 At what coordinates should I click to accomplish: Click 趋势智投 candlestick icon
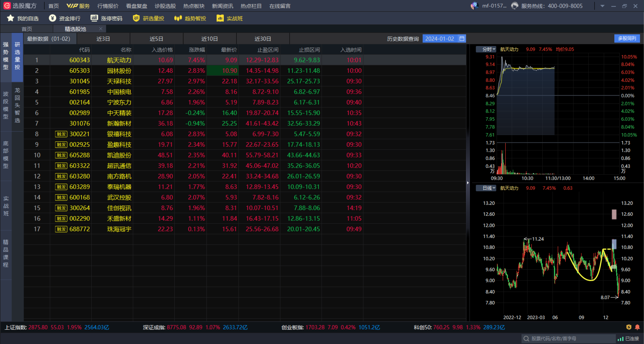pyautogui.click(x=178, y=18)
